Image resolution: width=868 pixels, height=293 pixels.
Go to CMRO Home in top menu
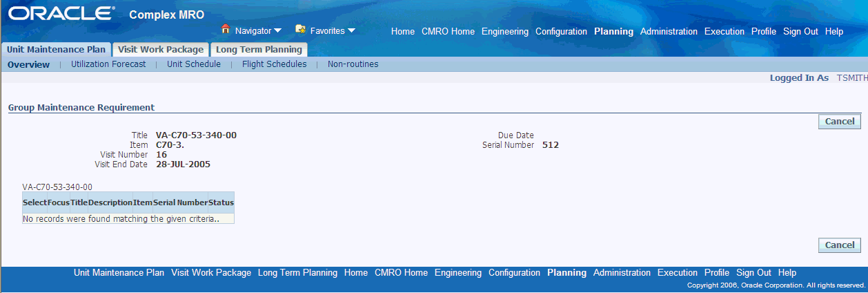pyautogui.click(x=448, y=32)
